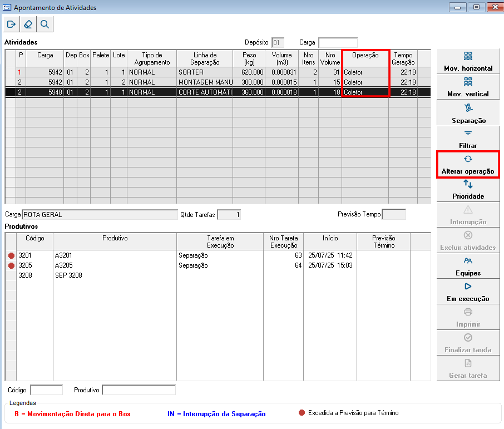504x429 pixels.
Task: Click the Previsão Término column header
Action: pyautogui.click(x=383, y=241)
